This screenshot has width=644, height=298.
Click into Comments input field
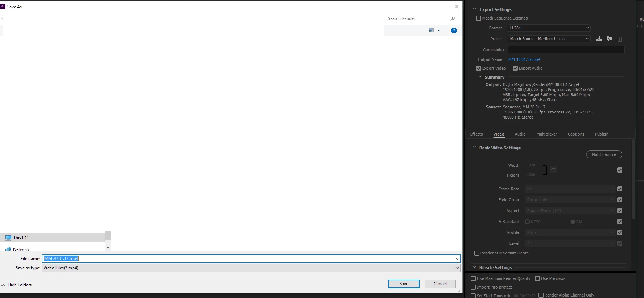(x=566, y=50)
